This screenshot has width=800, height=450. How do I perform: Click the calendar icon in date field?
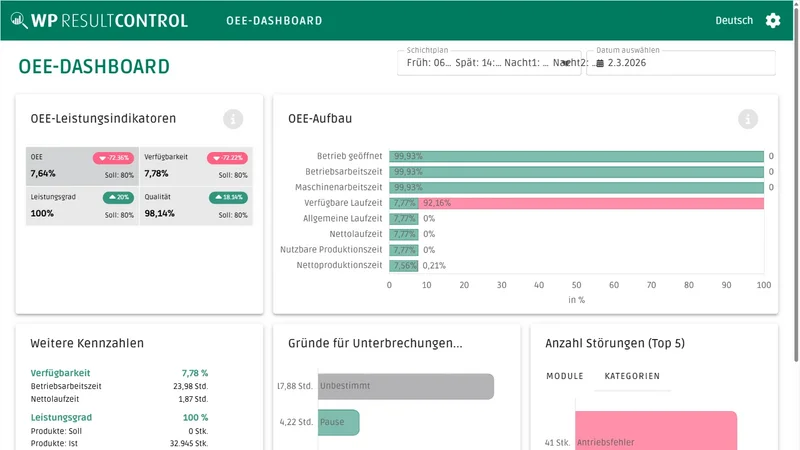600,63
